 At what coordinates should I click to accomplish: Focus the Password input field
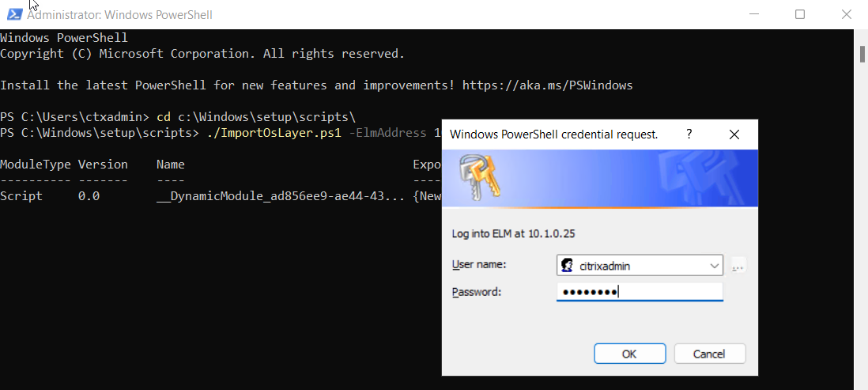640,293
